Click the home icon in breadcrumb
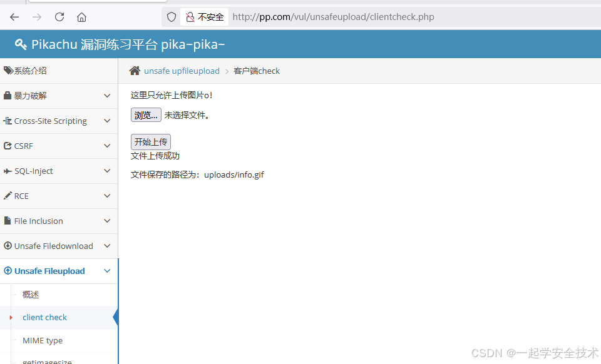This screenshot has width=601, height=364. 135,71
